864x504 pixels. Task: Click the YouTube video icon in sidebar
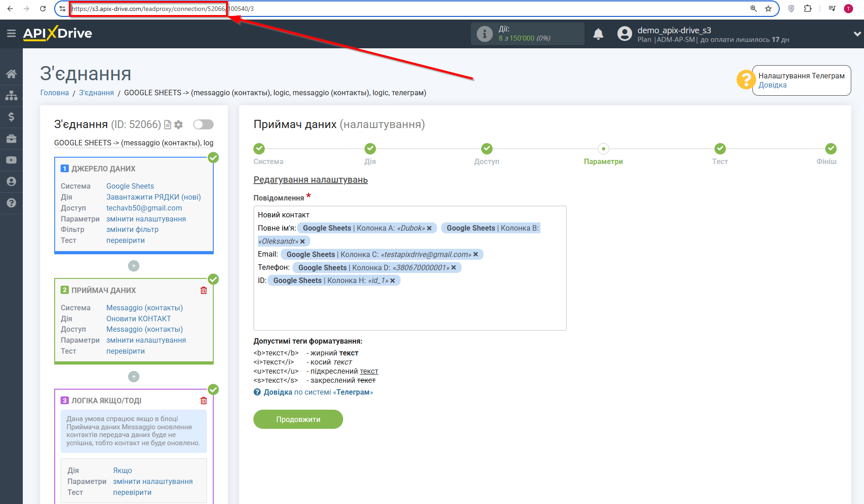tap(11, 160)
